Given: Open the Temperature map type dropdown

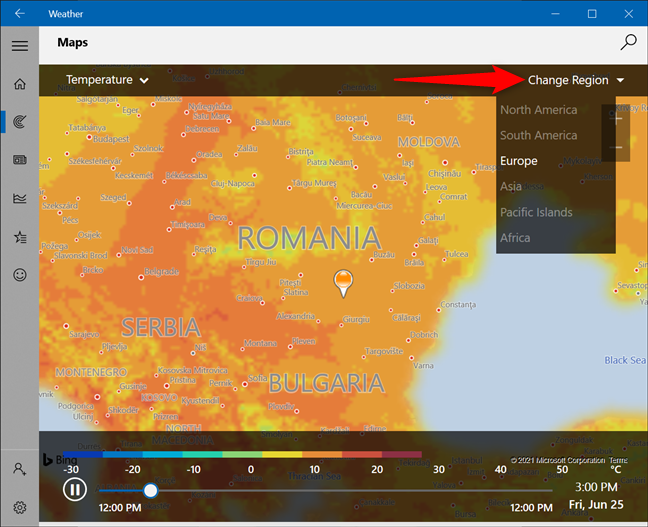Looking at the screenshot, I should (x=107, y=80).
